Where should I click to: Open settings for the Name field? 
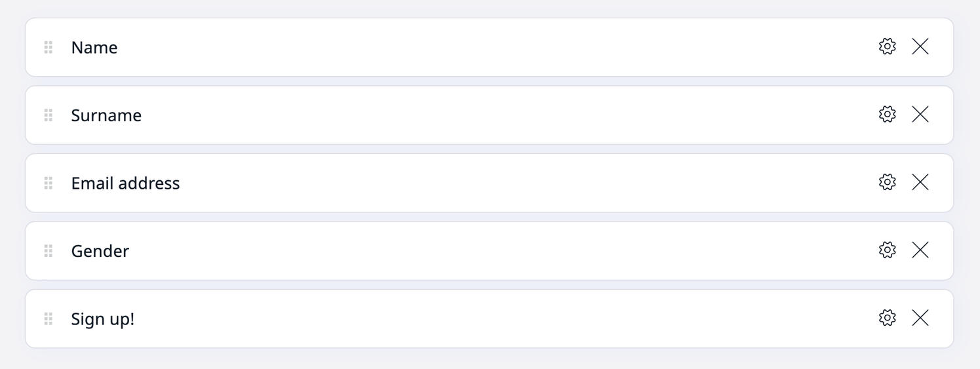pos(887,47)
